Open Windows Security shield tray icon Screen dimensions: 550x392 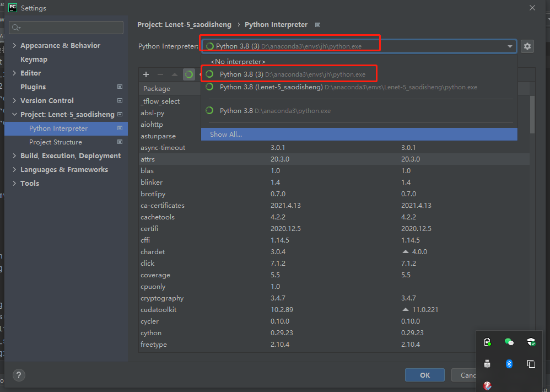[531, 342]
